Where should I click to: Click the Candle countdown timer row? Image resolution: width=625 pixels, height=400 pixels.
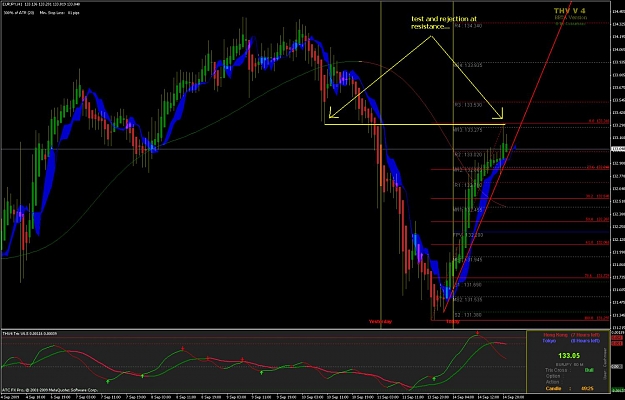point(569,388)
